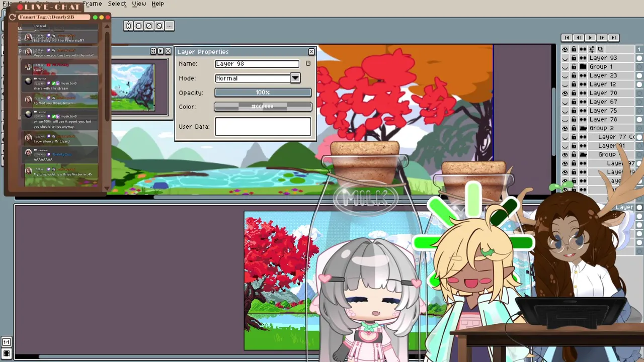Toggle continuous cels for Layer 67

coord(583,102)
